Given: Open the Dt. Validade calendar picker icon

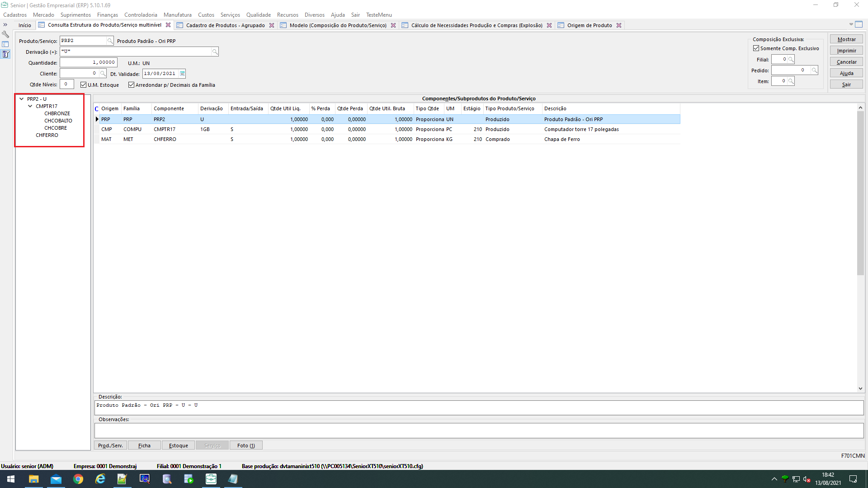Looking at the screenshot, I should click(182, 74).
